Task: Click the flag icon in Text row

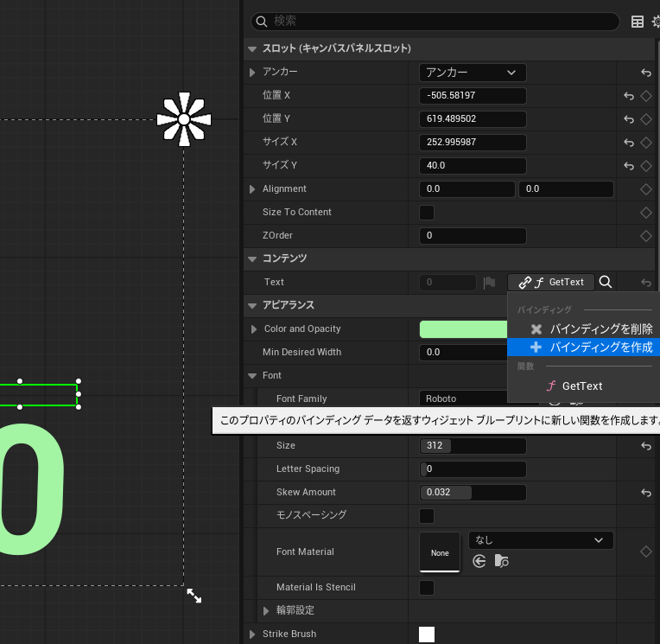Action: tap(490, 282)
